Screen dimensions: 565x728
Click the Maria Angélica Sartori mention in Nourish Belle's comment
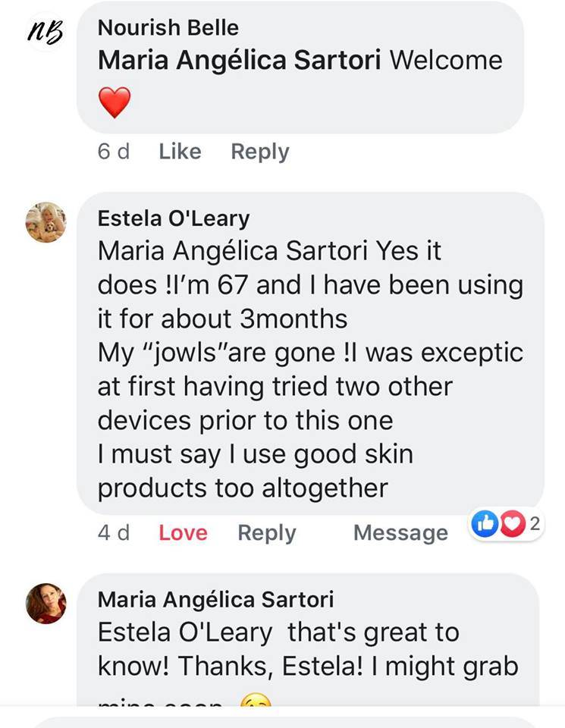tap(240, 61)
